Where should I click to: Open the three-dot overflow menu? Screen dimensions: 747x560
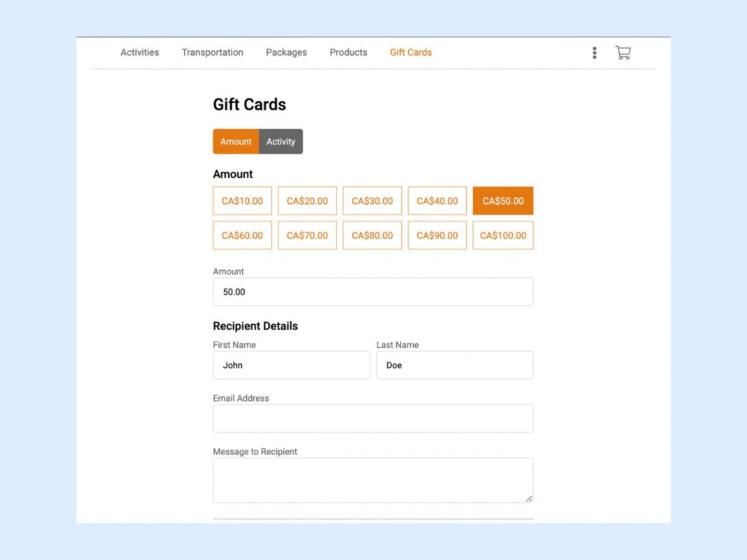pyautogui.click(x=594, y=53)
